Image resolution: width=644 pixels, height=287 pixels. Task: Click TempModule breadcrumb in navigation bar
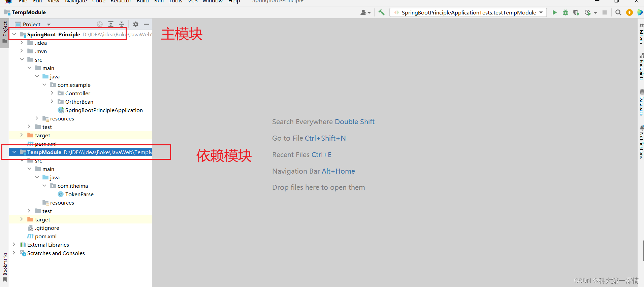[x=25, y=12]
